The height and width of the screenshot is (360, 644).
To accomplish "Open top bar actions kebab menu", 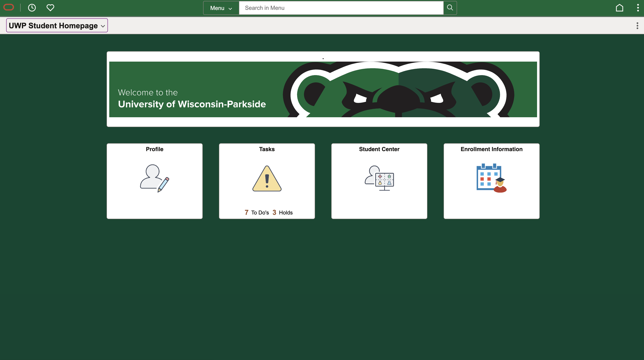I will [638, 8].
